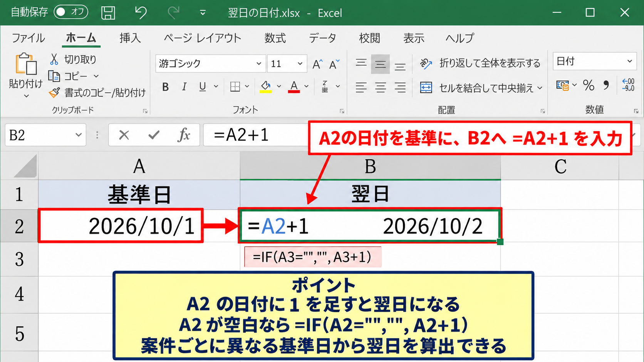
Task: Click the セルを結合して中央揃え button
Action: coord(476,88)
